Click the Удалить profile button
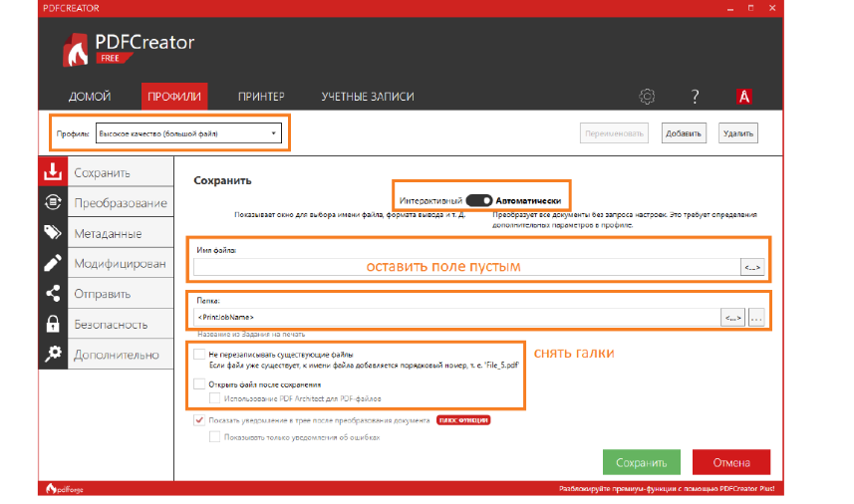Viewport: 854px width, 504px height. click(738, 133)
